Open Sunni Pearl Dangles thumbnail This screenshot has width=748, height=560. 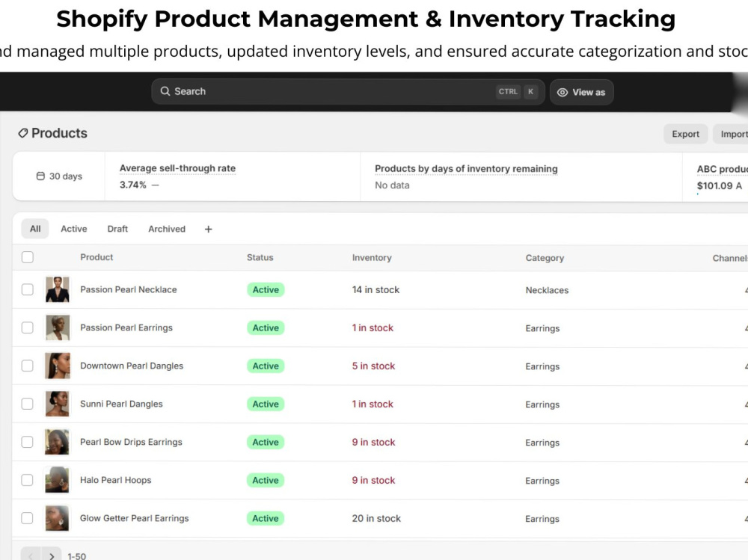click(58, 404)
